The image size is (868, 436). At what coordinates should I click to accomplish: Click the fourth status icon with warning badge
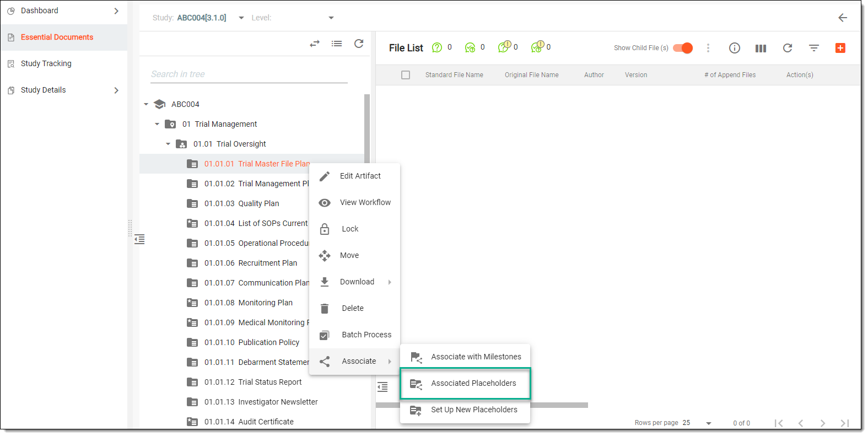click(537, 47)
